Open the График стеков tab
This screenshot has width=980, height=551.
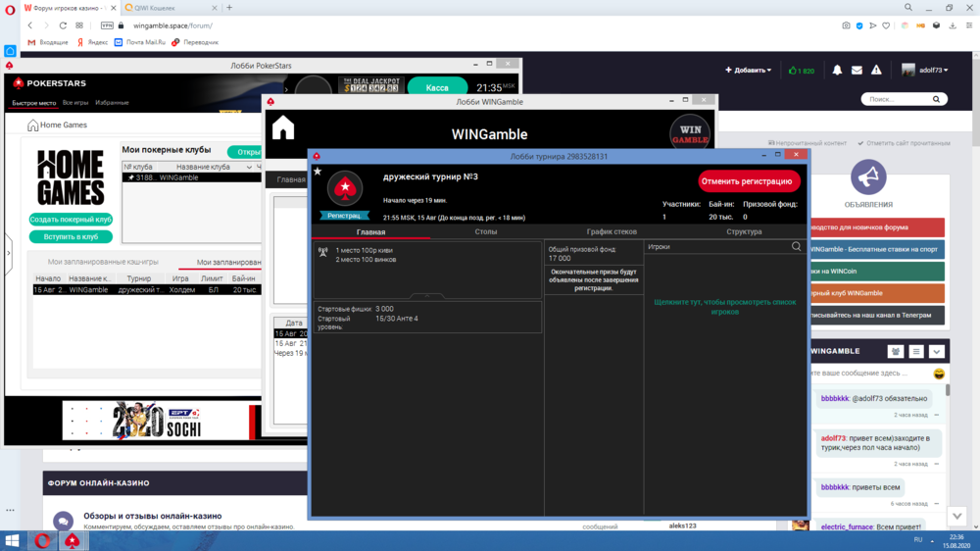(612, 232)
